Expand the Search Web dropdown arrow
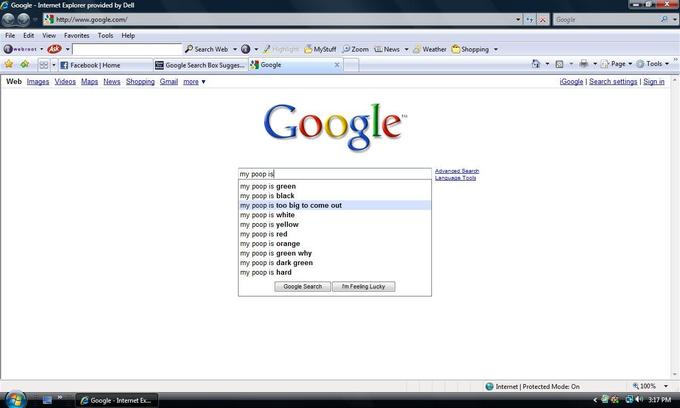Image resolution: width=680 pixels, height=408 pixels. point(235,49)
